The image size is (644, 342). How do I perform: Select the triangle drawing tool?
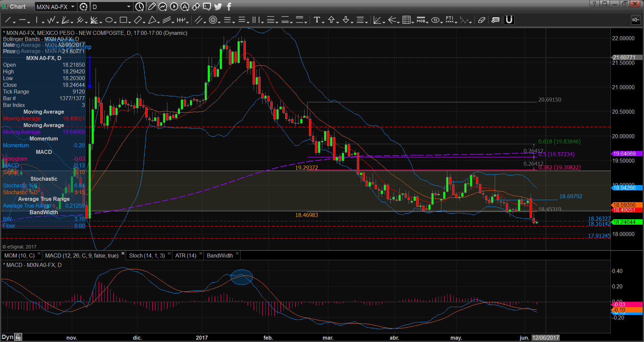152,20
